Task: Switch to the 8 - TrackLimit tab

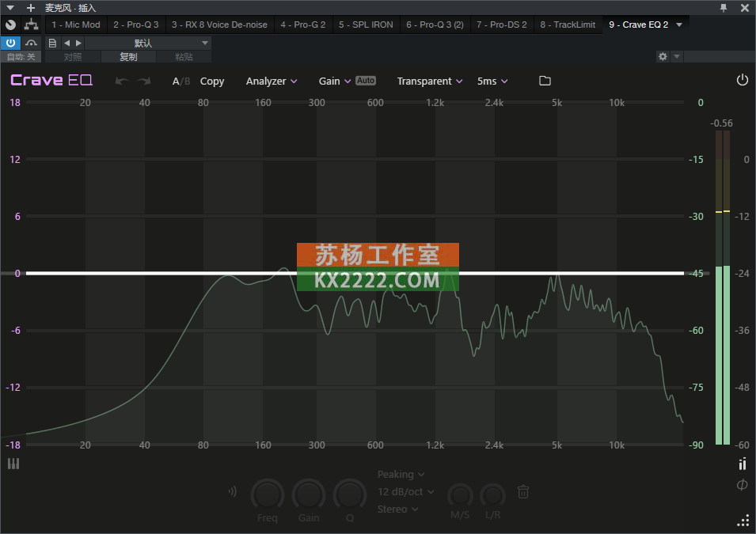Action: click(568, 25)
